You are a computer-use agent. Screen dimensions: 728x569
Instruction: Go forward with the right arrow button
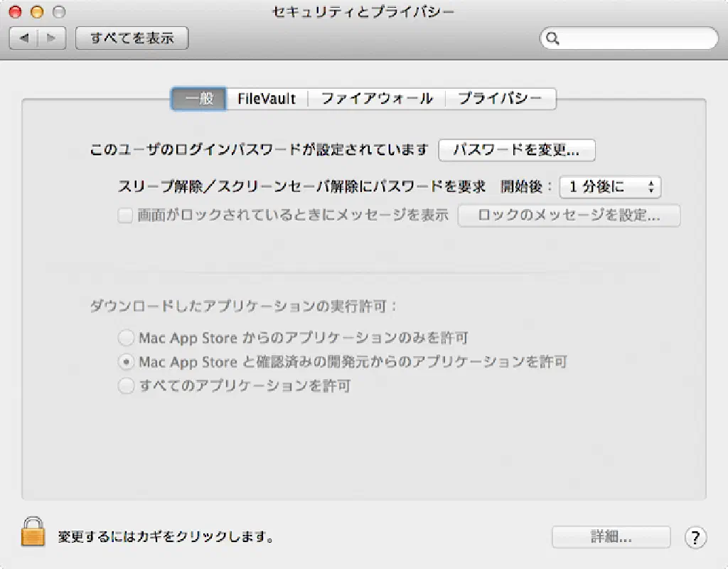52,38
